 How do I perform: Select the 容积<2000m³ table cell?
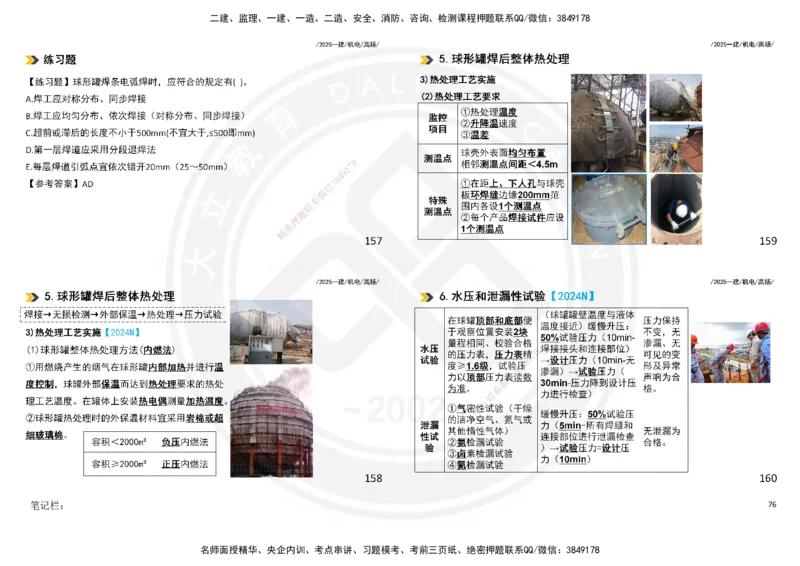pyautogui.click(x=119, y=442)
